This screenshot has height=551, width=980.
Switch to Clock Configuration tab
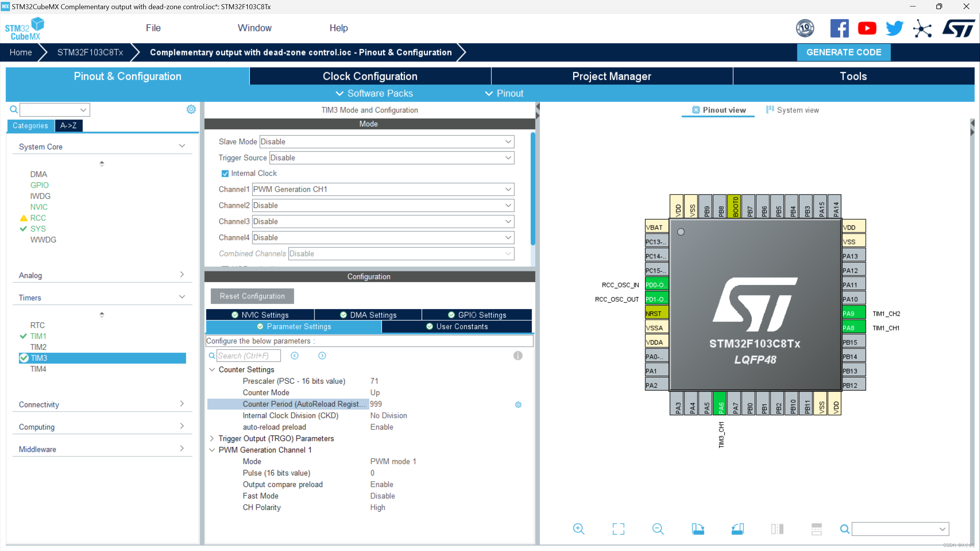[370, 76]
